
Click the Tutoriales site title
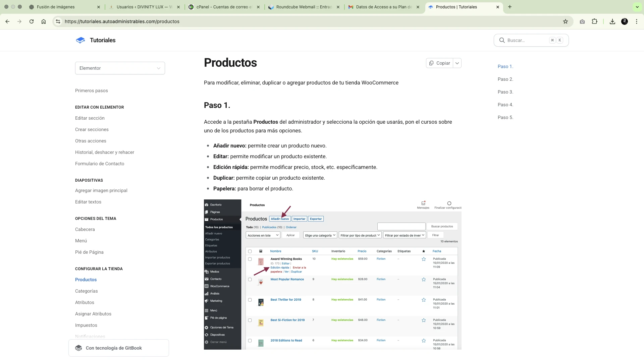pyautogui.click(x=103, y=40)
